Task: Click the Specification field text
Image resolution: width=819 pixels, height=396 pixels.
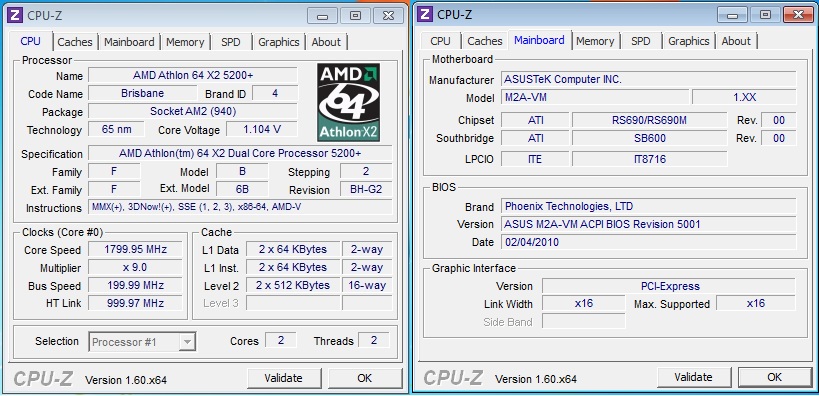Action: pyautogui.click(x=240, y=153)
